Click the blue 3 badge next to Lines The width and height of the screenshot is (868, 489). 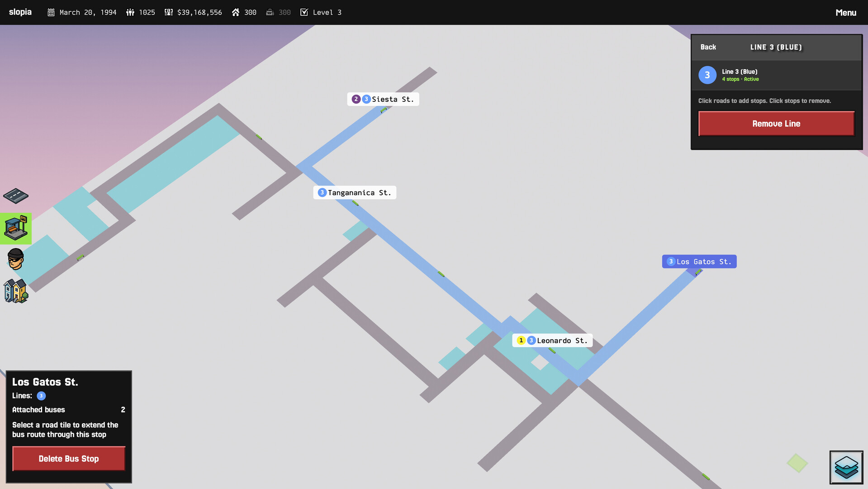tap(42, 396)
